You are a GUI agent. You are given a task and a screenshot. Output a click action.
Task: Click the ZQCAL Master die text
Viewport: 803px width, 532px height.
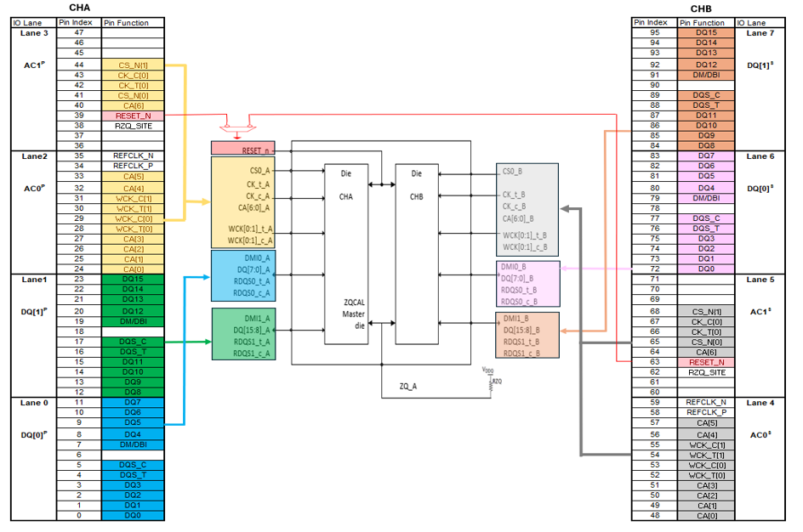pyautogui.click(x=354, y=314)
